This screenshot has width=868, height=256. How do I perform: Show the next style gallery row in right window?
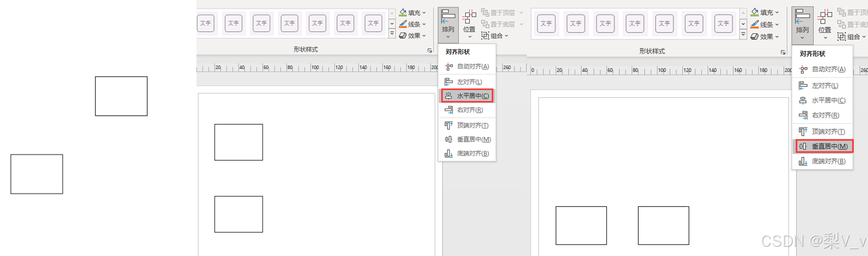tap(743, 24)
